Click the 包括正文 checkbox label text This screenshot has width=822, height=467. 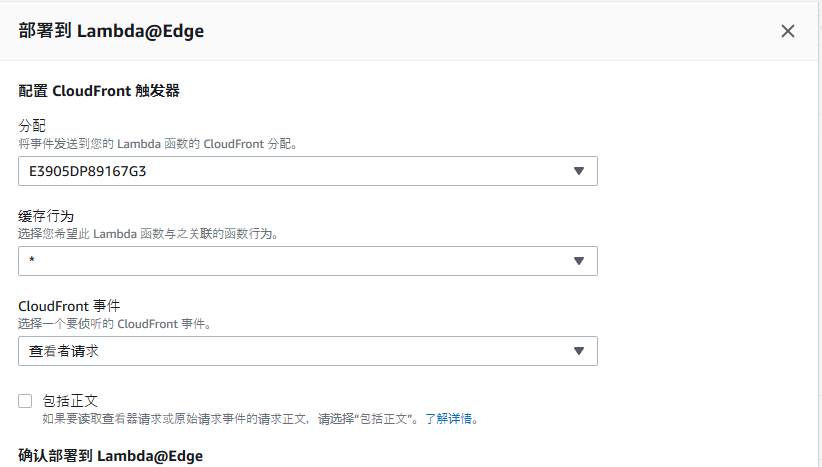pos(70,401)
